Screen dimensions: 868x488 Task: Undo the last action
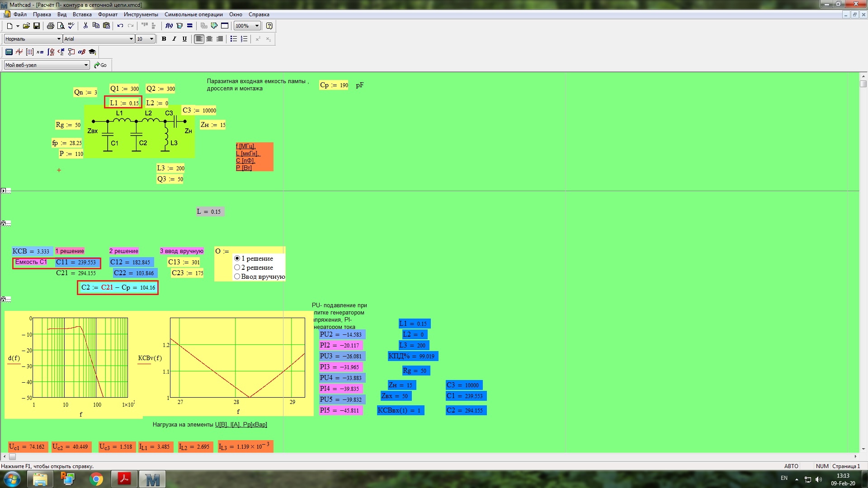point(120,26)
